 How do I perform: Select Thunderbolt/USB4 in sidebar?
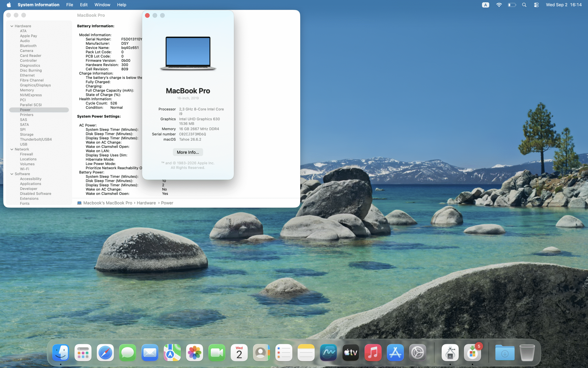point(36,139)
